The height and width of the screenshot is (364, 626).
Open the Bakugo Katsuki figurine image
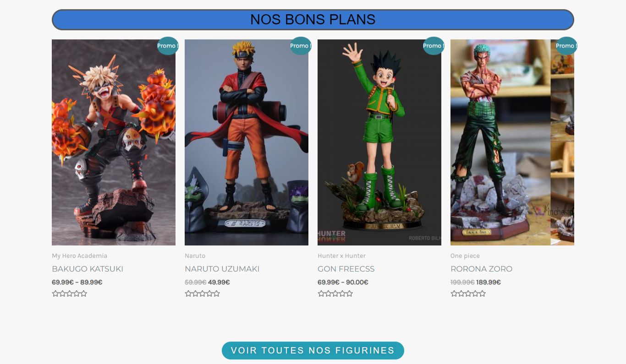pyautogui.click(x=114, y=142)
